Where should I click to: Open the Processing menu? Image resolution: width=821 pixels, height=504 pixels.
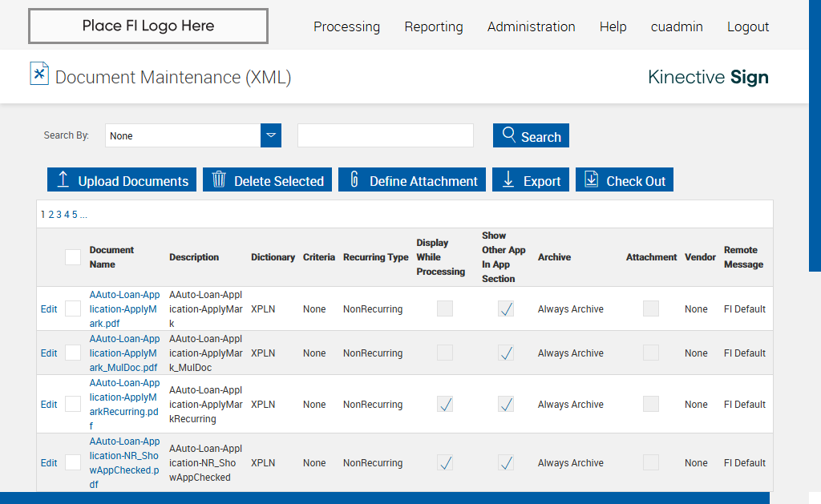click(346, 27)
